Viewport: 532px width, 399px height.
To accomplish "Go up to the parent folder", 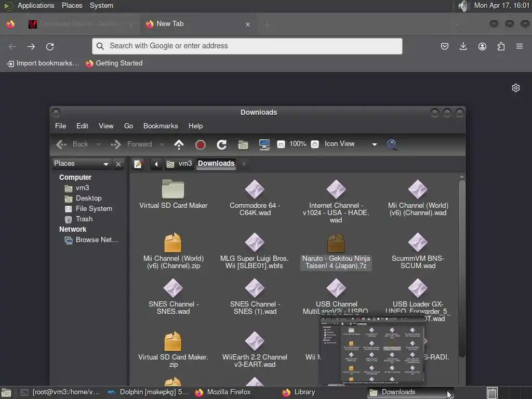I will click(179, 144).
